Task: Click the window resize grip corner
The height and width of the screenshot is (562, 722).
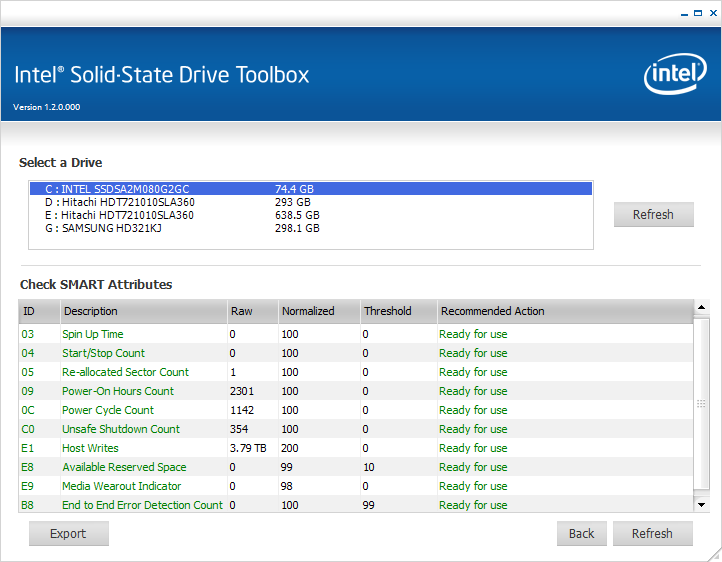Action: point(715,555)
